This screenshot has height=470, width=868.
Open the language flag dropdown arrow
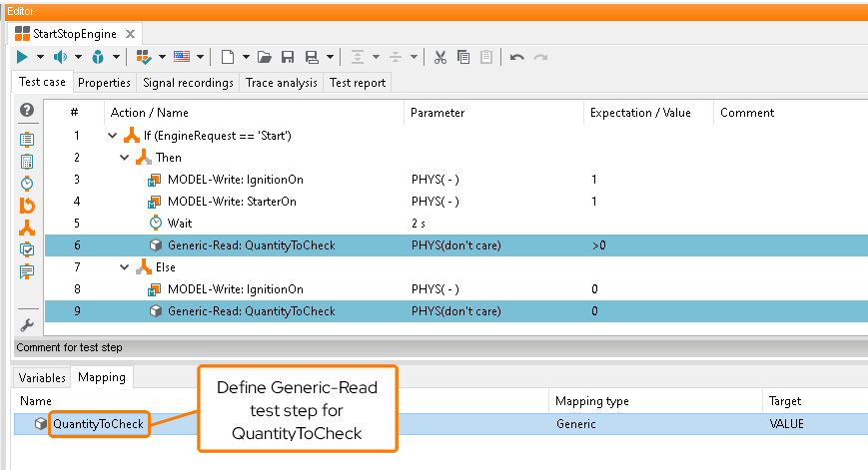(201, 57)
